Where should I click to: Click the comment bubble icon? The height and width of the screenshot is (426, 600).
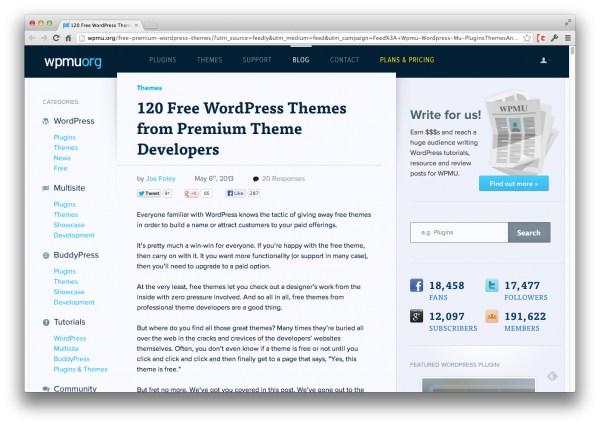pos(256,179)
